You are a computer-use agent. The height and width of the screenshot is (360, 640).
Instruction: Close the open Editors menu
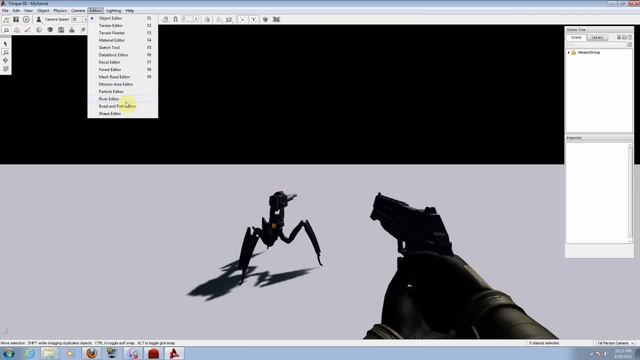(96, 11)
